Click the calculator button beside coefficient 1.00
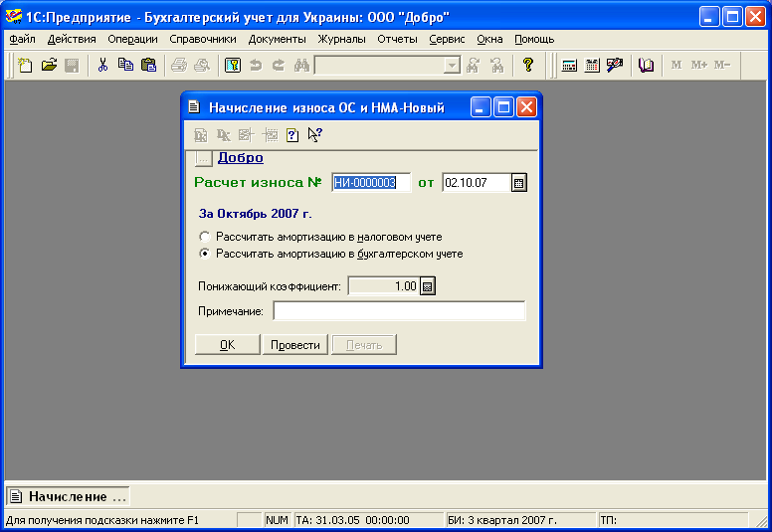This screenshot has height=532, width=772. pyautogui.click(x=428, y=286)
